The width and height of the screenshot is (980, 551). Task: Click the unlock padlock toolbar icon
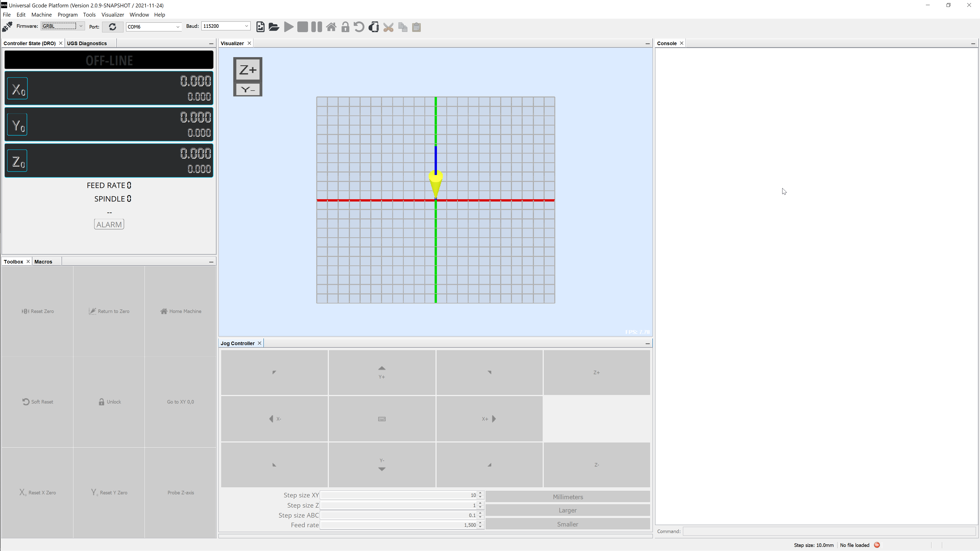point(345,27)
